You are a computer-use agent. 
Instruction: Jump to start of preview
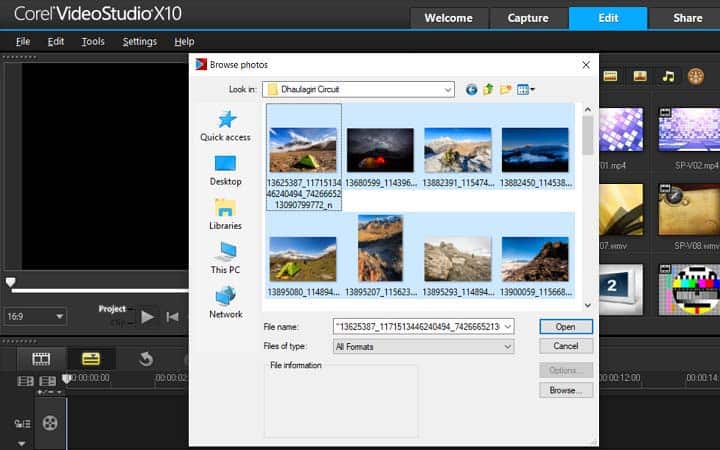173,317
